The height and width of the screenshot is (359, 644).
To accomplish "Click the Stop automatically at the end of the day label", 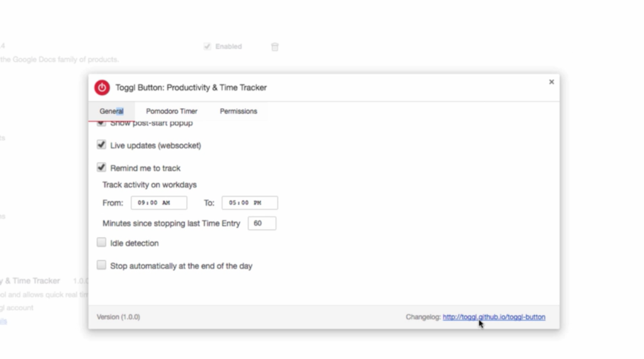I will coord(181,266).
